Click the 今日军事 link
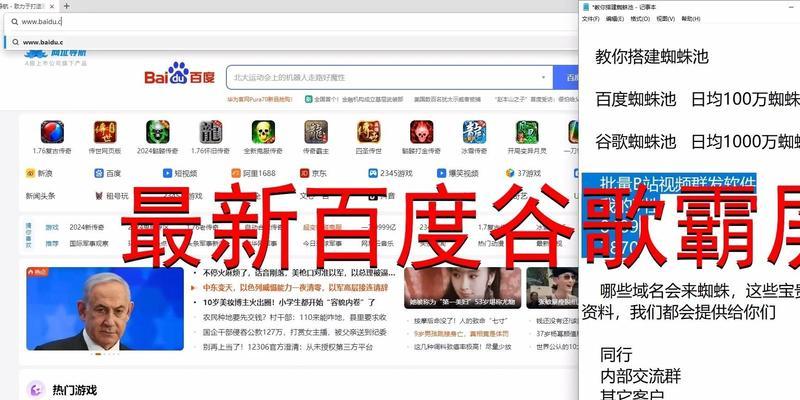 [320, 244]
